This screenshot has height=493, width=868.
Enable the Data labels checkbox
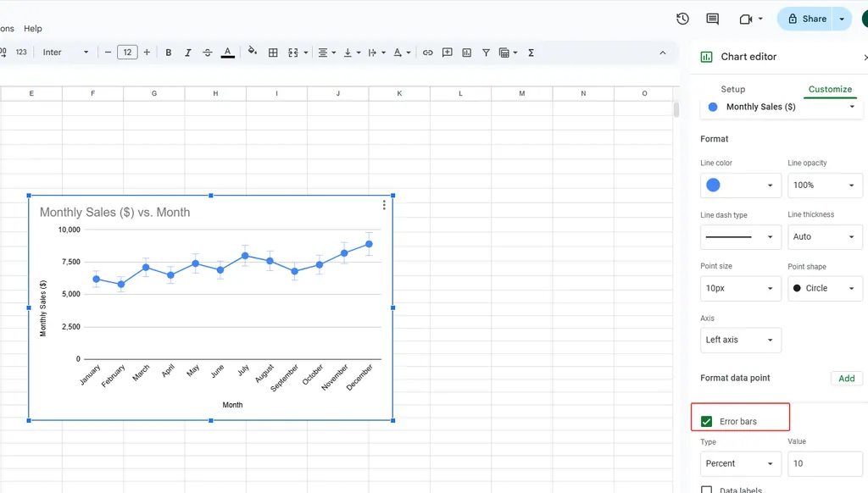[x=707, y=489]
